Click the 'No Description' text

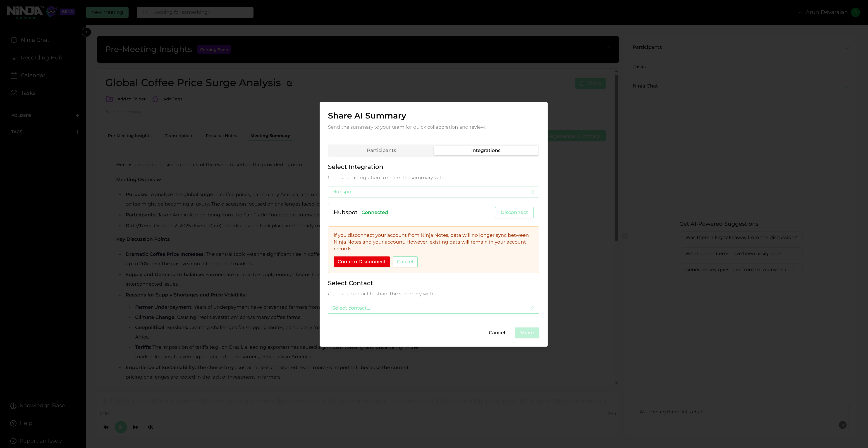[x=123, y=112]
